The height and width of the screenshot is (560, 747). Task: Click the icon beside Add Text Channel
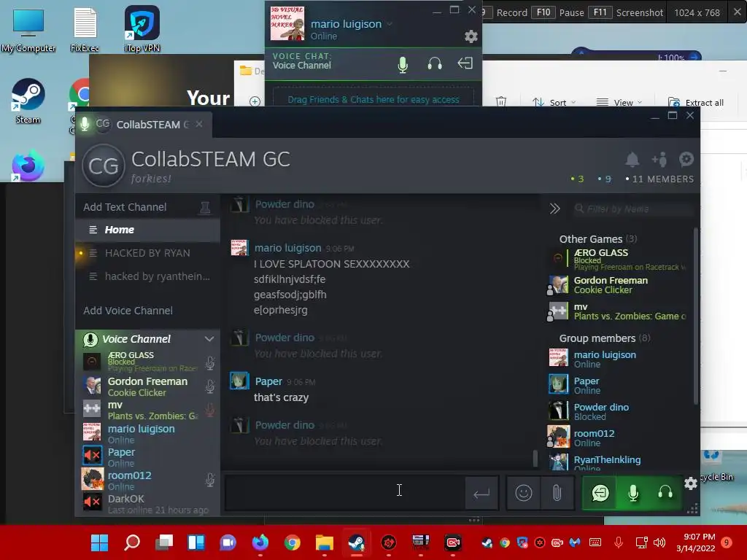pyautogui.click(x=205, y=208)
